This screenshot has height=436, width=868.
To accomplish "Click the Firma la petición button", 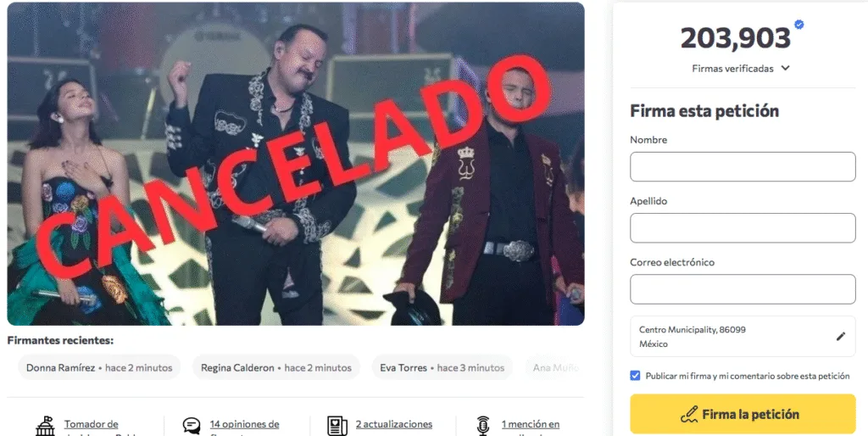I will pyautogui.click(x=743, y=414).
